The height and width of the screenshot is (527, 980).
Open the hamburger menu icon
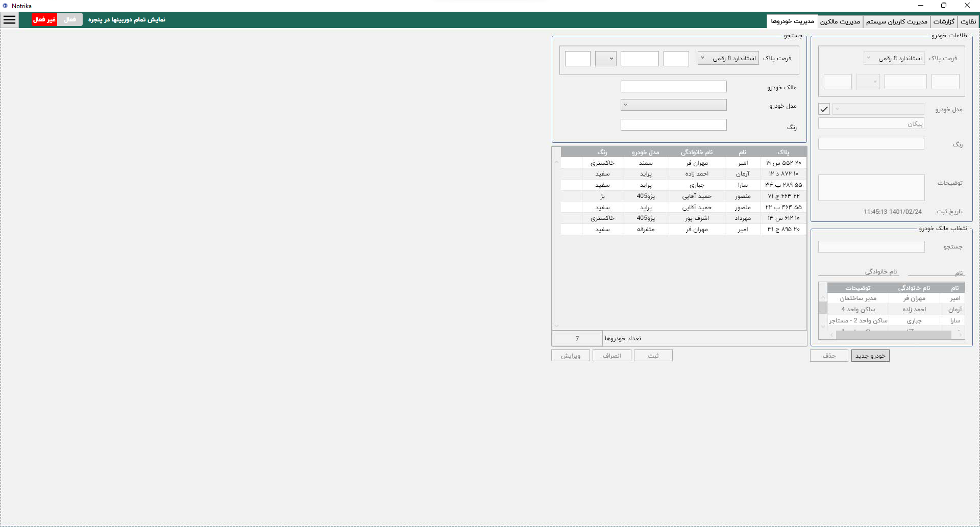click(x=10, y=20)
